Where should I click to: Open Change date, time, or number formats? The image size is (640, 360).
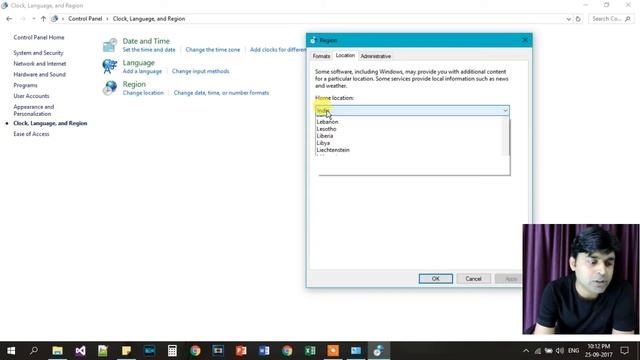(221, 93)
